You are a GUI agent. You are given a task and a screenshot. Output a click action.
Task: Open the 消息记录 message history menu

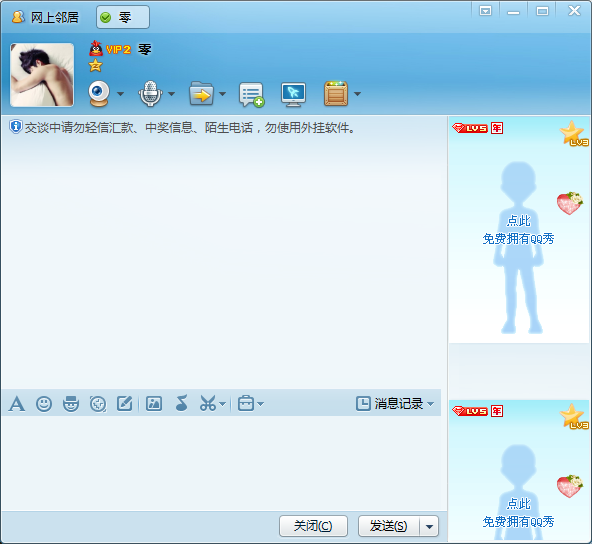(395, 404)
